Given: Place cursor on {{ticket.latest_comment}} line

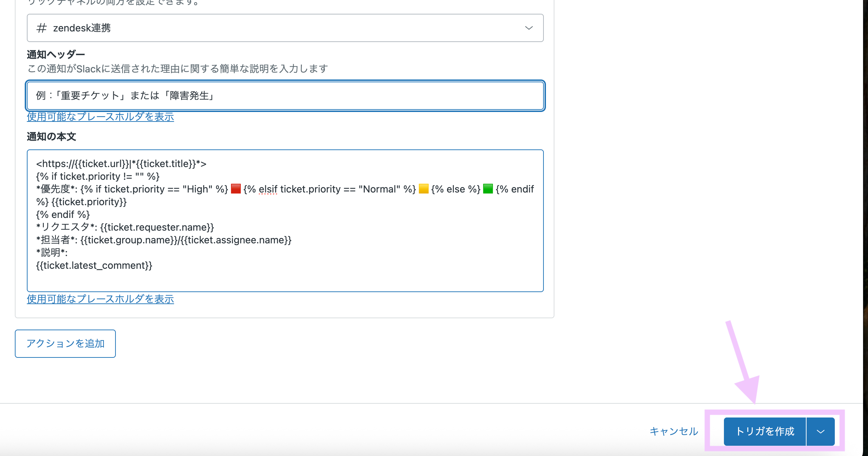Looking at the screenshot, I should coord(94,266).
